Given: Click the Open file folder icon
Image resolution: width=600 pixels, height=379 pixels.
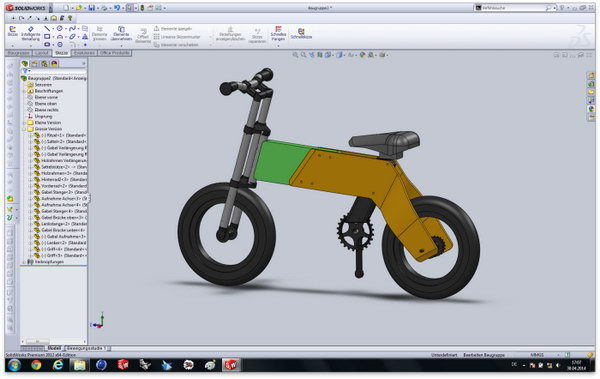Looking at the screenshot, I should 79,8.
